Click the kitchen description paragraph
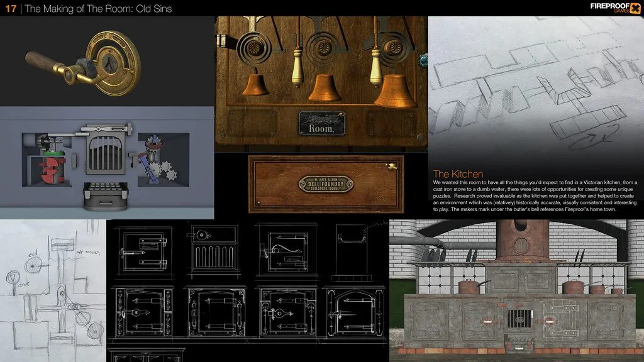This screenshot has height=362, width=644. coord(535,196)
